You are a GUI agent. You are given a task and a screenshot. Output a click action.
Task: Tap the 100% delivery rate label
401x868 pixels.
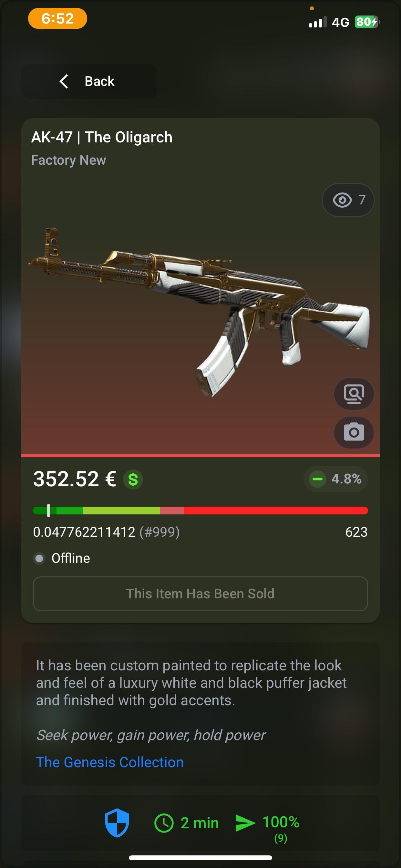click(x=281, y=822)
